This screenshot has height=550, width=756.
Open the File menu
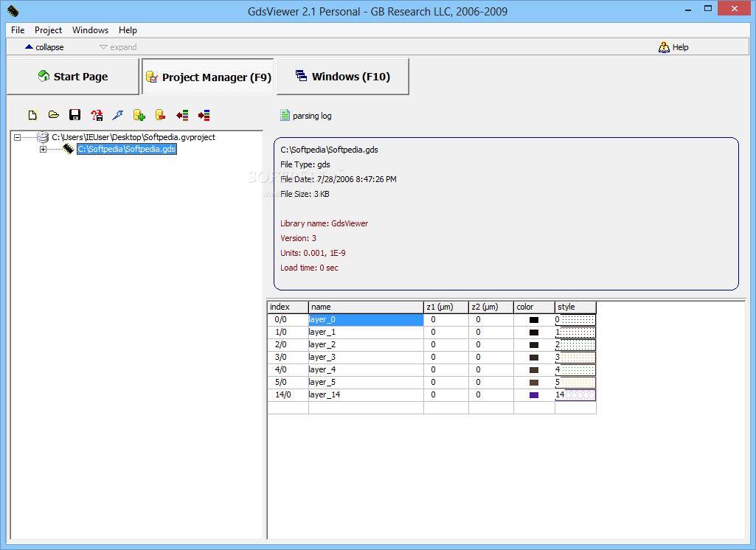pos(18,30)
